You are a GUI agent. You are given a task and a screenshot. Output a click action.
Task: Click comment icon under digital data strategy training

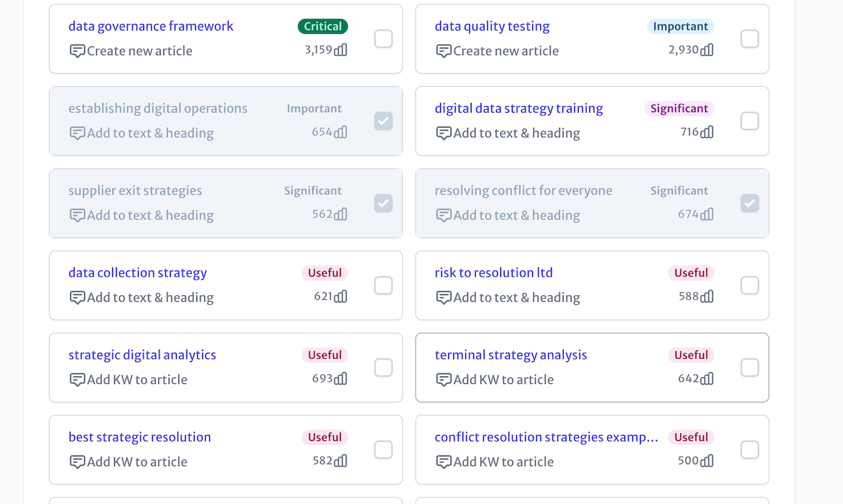[444, 133]
